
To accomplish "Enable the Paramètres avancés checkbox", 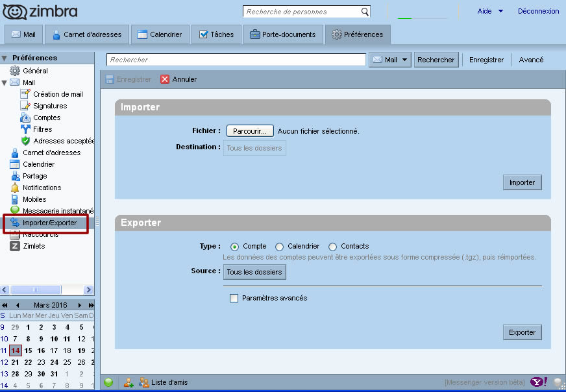I will click(x=234, y=299).
